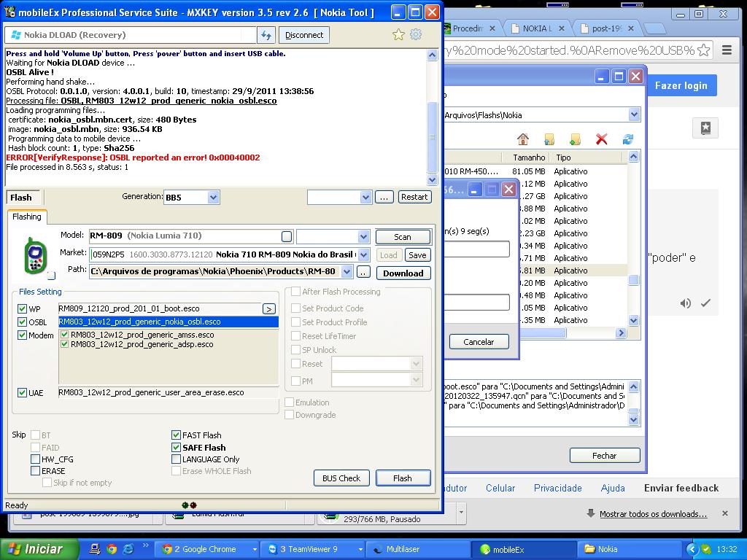Click the small square button beside Model field
The image size is (747, 560).
[287, 236]
